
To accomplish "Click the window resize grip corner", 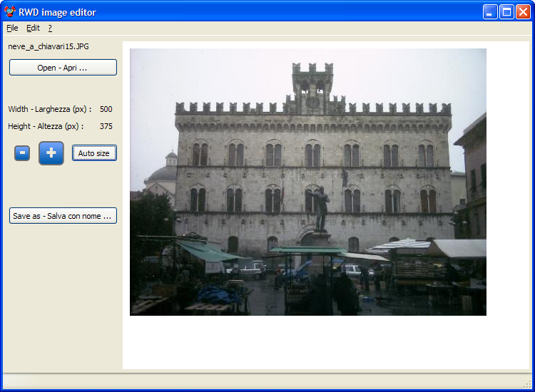I will click(527, 384).
